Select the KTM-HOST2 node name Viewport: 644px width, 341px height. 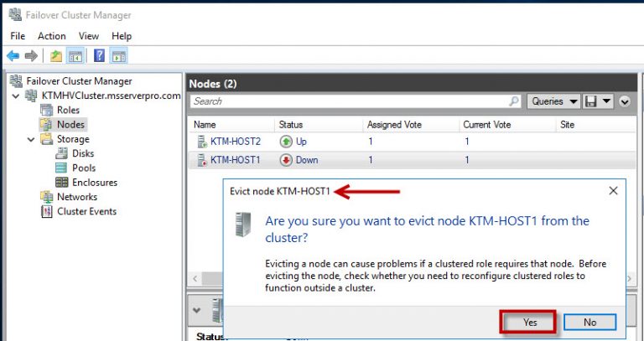pos(236,142)
